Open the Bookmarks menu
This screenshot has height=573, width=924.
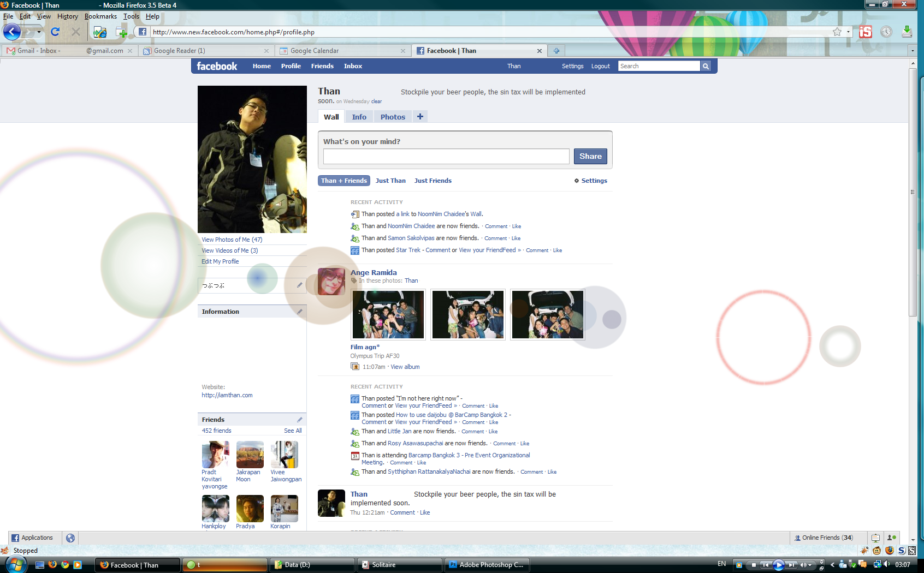tap(100, 16)
